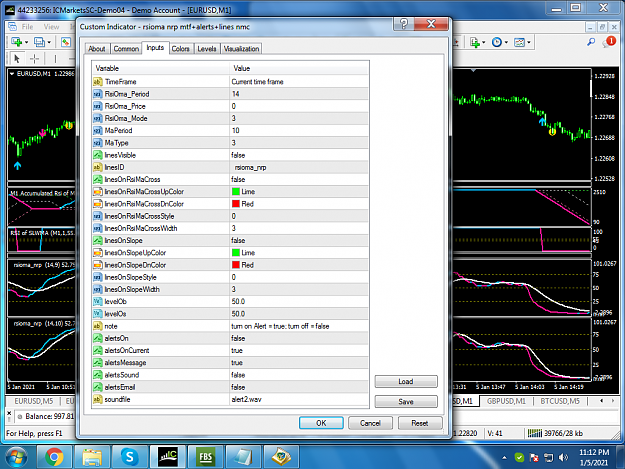Select the cursor arrow tool
Screen dimensions: 625x469
(17, 59)
